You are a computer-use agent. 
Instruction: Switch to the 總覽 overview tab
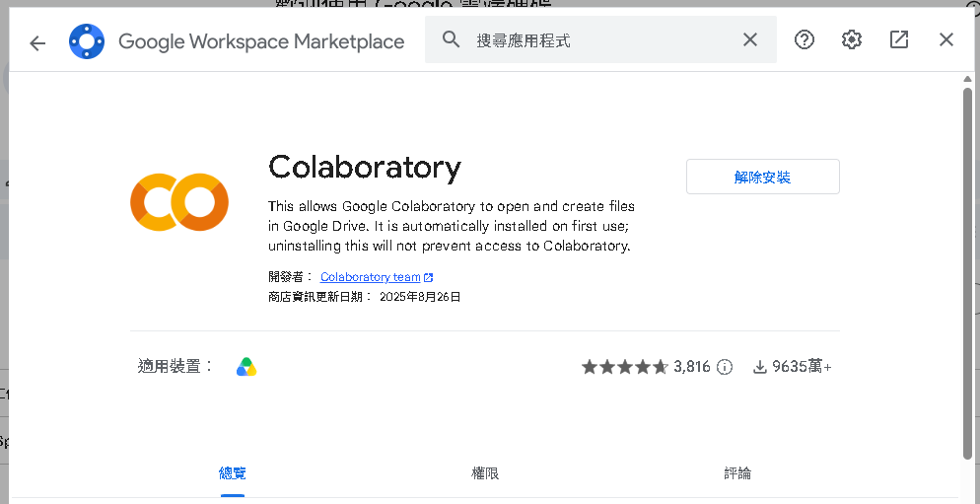[232, 473]
